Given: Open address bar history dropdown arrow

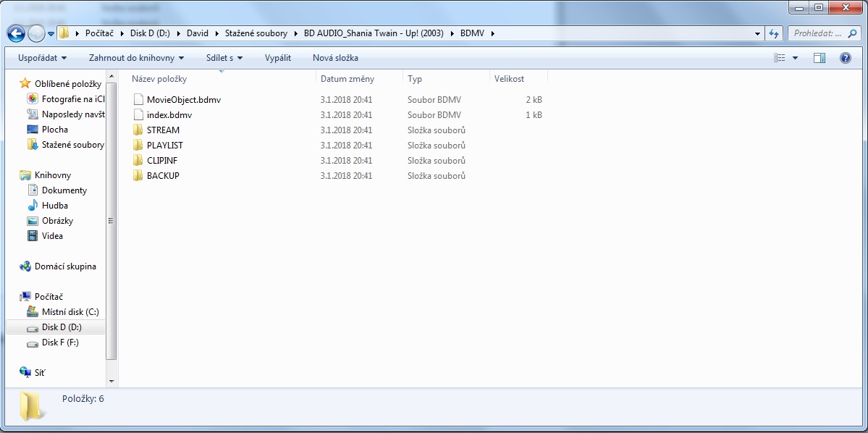Looking at the screenshot, I should [x=757, y=33].
